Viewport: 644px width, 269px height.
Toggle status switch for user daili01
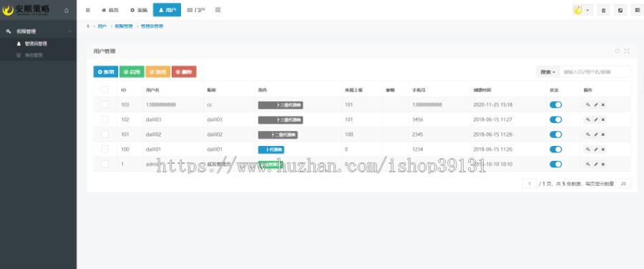tap(556, 149)
